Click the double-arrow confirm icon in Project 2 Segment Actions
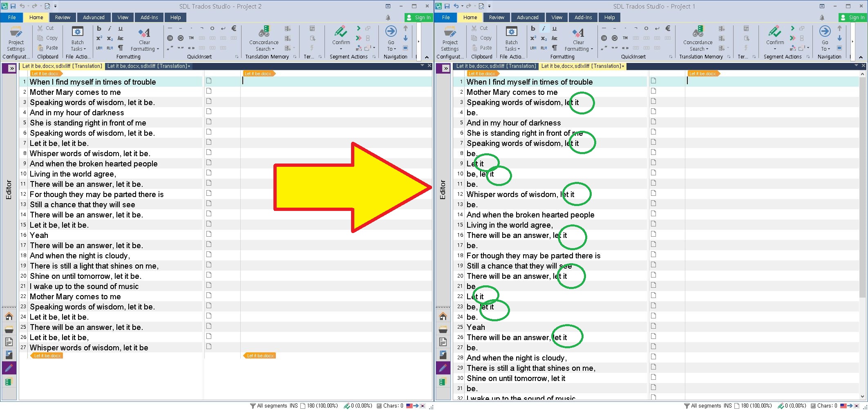 click(x=358, y=38)
